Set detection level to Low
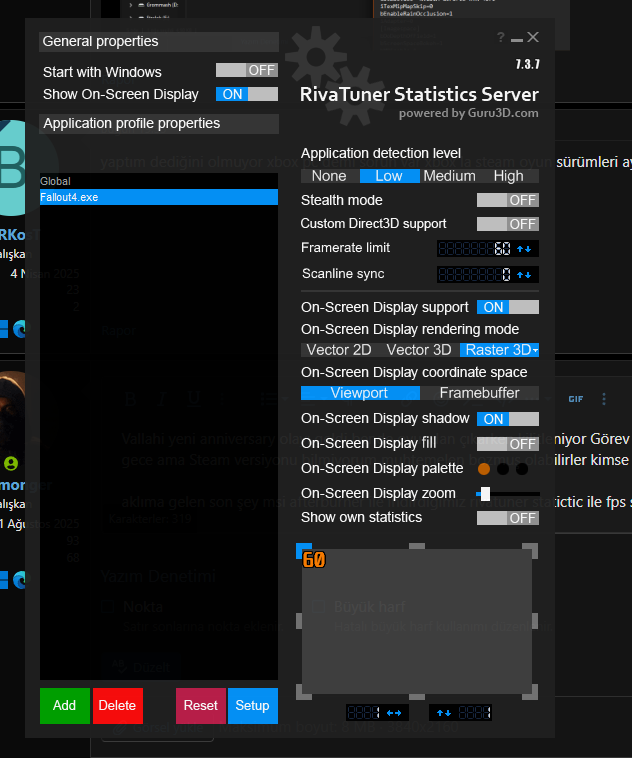 389,176
